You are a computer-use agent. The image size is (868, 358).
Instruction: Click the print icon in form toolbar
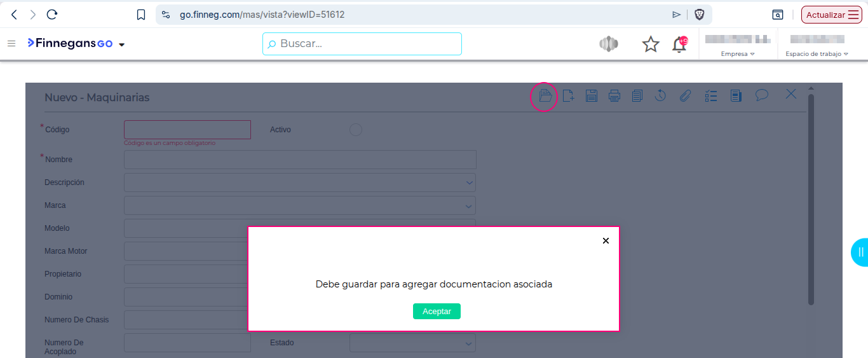pos(614,96)
